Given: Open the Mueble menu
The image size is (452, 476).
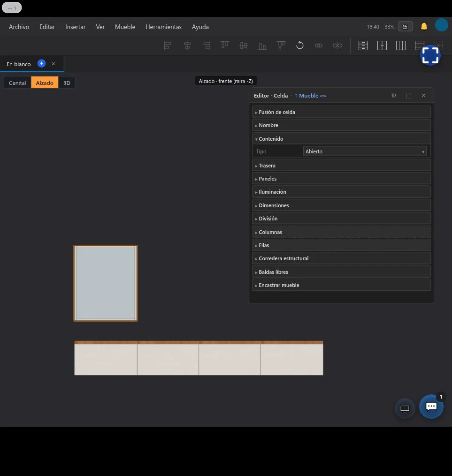Looking at the screenshot, I should point(125,27).
